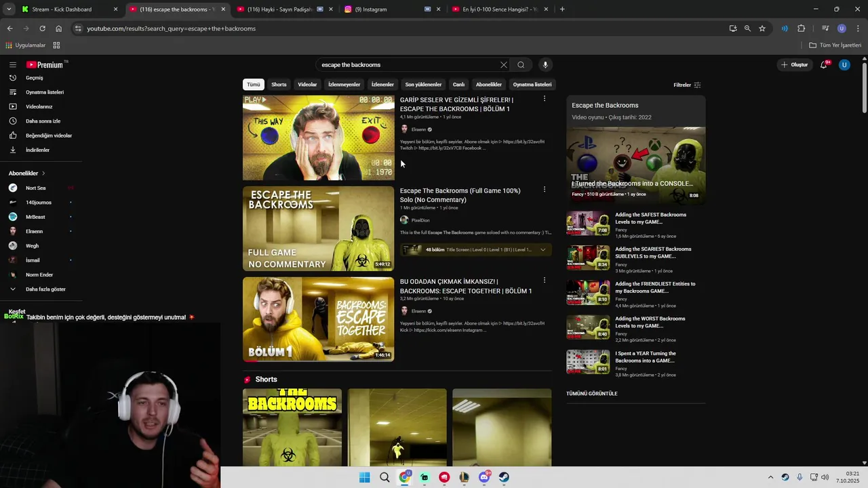Go back with browser back arrow
This screenshot has width=868, height=488.
point(9,28)
